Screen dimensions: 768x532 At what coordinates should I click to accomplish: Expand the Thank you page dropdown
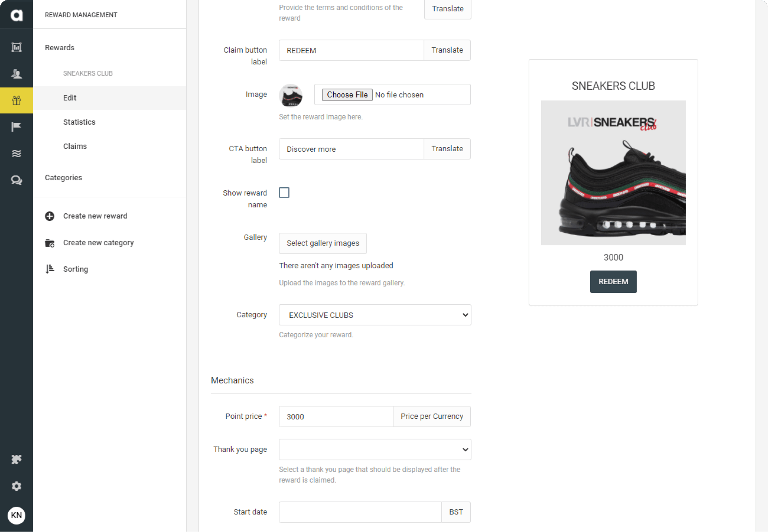[374, 449]
